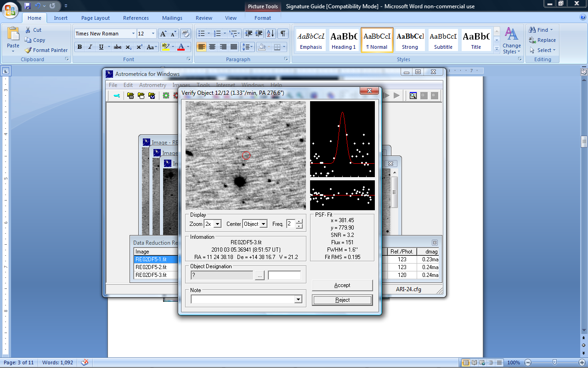Toggle Bold formatting
Screen dimensions: 588x368
point(79,47)
